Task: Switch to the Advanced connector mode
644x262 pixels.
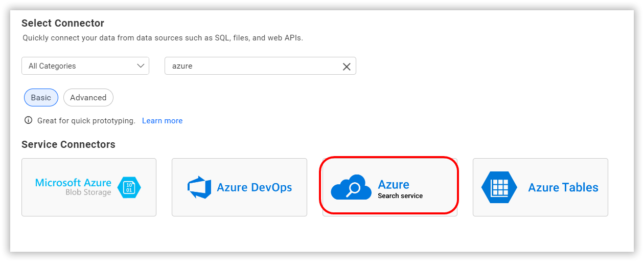Action: pyautogui.click(x=88, y=98)
